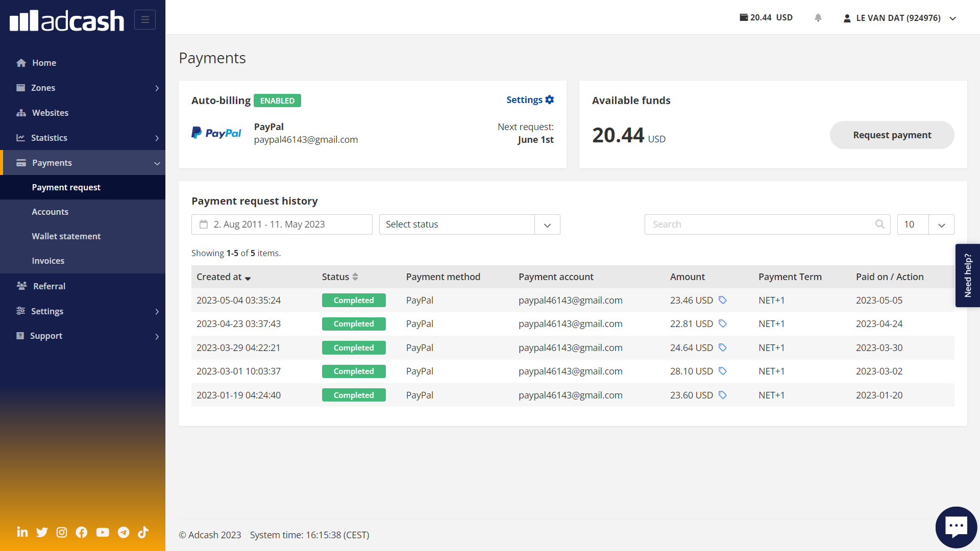Screen dimensions: 980x551
Task: Focus the Search input field
Action: click(767, 224)
